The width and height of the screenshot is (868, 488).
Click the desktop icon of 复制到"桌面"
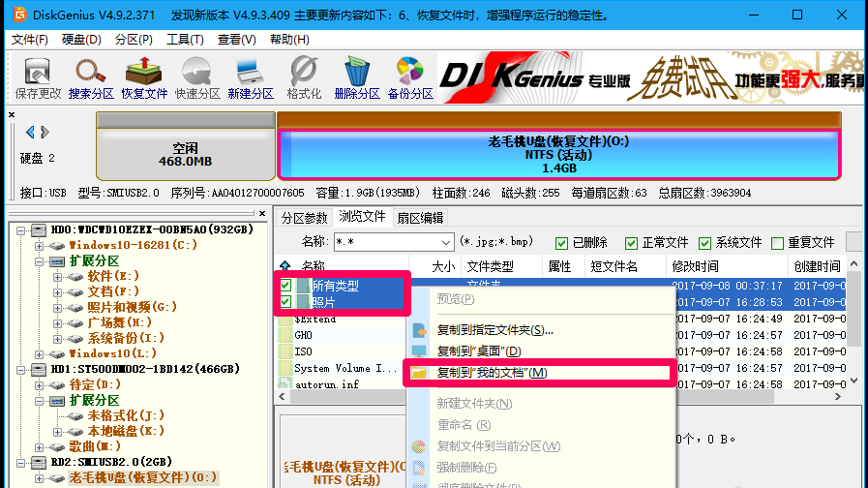[x=419, y=351]
